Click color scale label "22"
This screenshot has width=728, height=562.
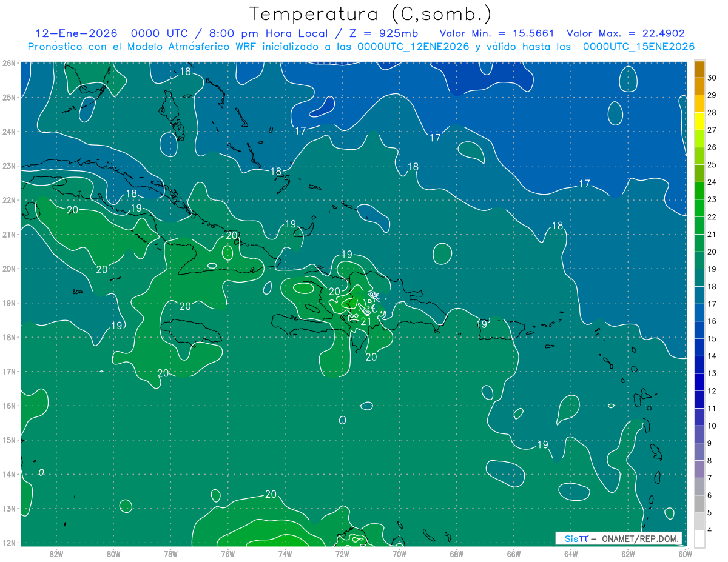coord(712,217)
